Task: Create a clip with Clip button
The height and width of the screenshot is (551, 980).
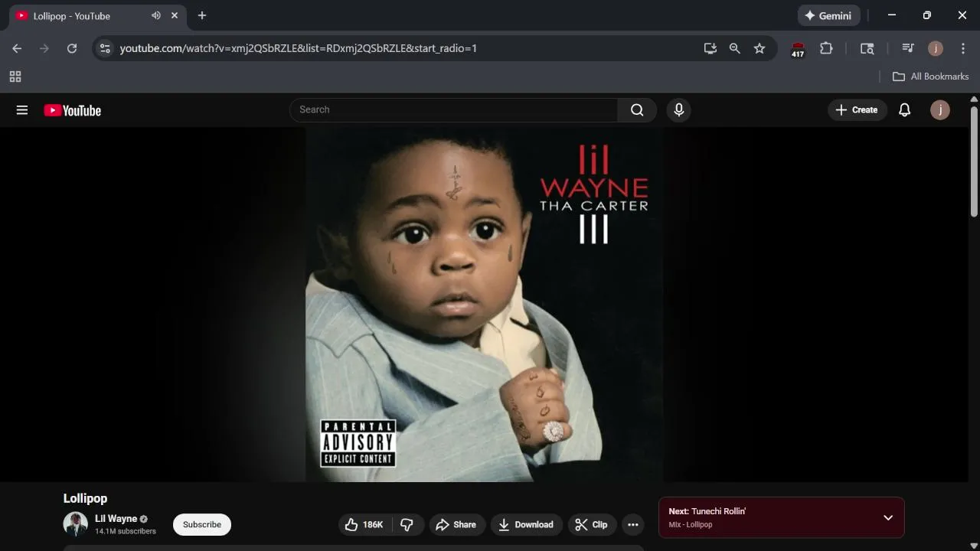Action: 592,524
